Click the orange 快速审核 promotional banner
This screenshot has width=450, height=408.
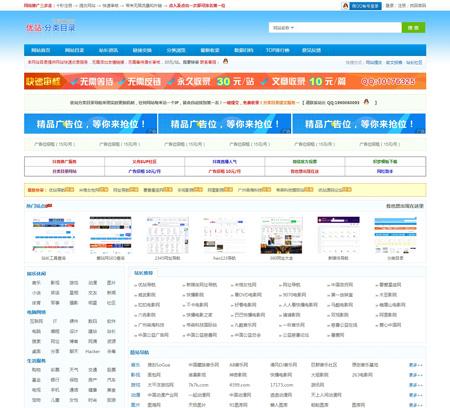(x=225, y=81)
